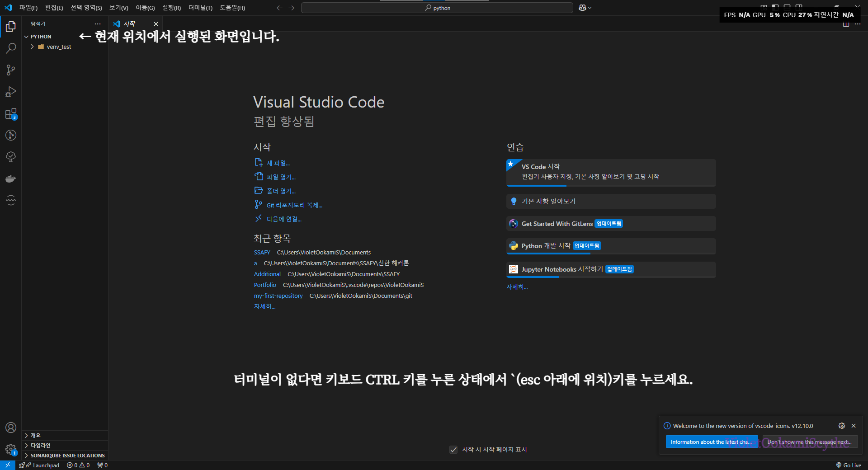Open the wave-shaped icon at activity bar bottom
The height and width of the screenshot is (470, 868).
(x=11, y=200)
